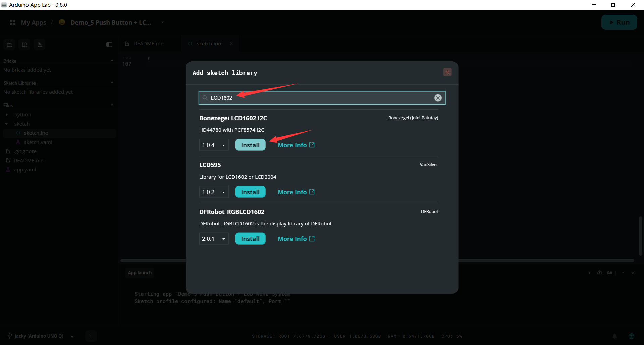Click the search magnifier icon

pyautogui.click(x=205, y=98)
